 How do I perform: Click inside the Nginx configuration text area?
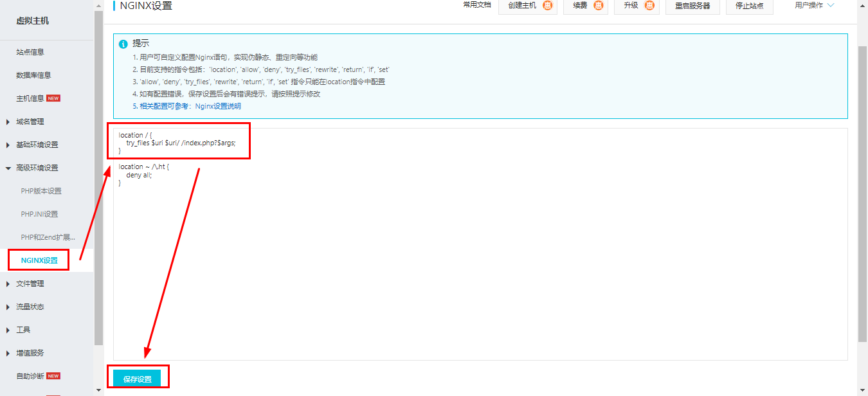pos(480,257)
